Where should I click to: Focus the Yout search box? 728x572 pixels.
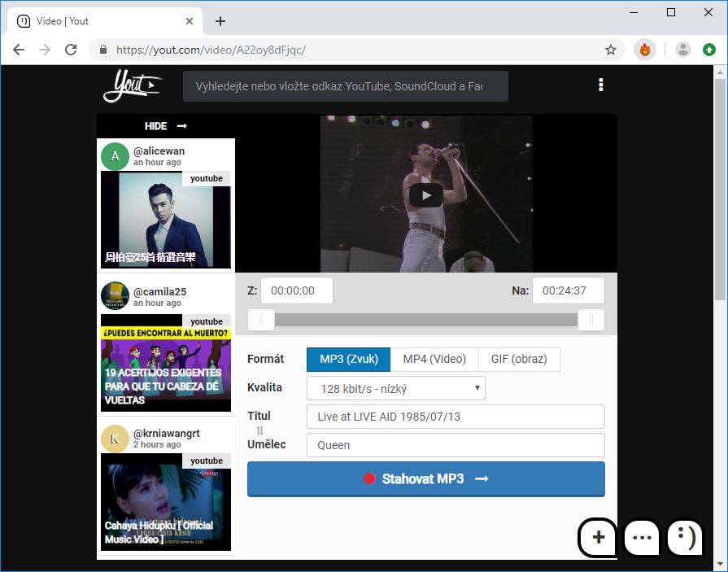(x=346, y=86)
